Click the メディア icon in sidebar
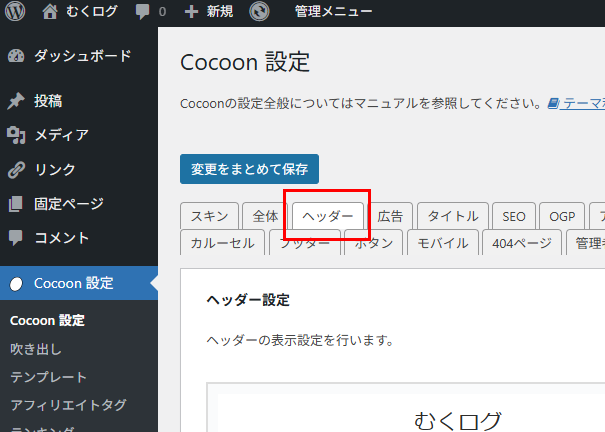The width and height of the screenshot is (605, 432). (x=16, y=135)
